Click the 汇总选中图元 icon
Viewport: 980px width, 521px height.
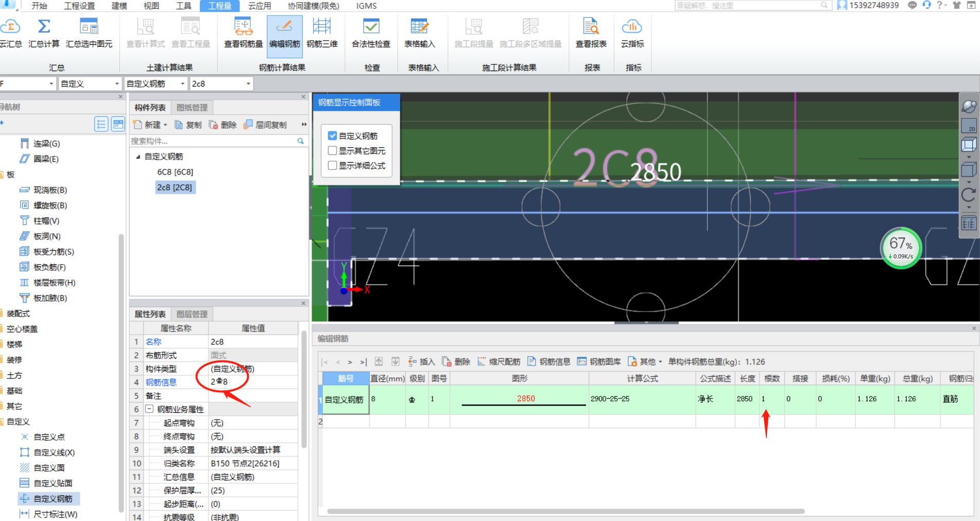tap(89, 26)
